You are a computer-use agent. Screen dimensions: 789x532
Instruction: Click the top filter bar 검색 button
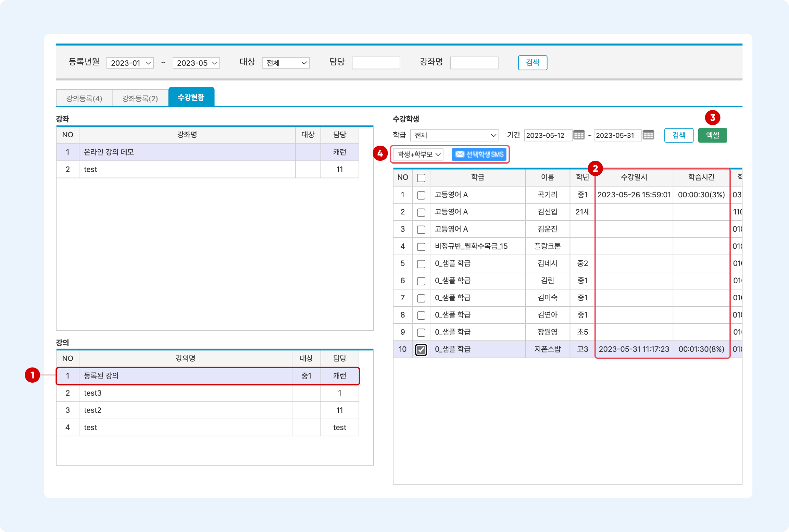[x=532, y=62]
